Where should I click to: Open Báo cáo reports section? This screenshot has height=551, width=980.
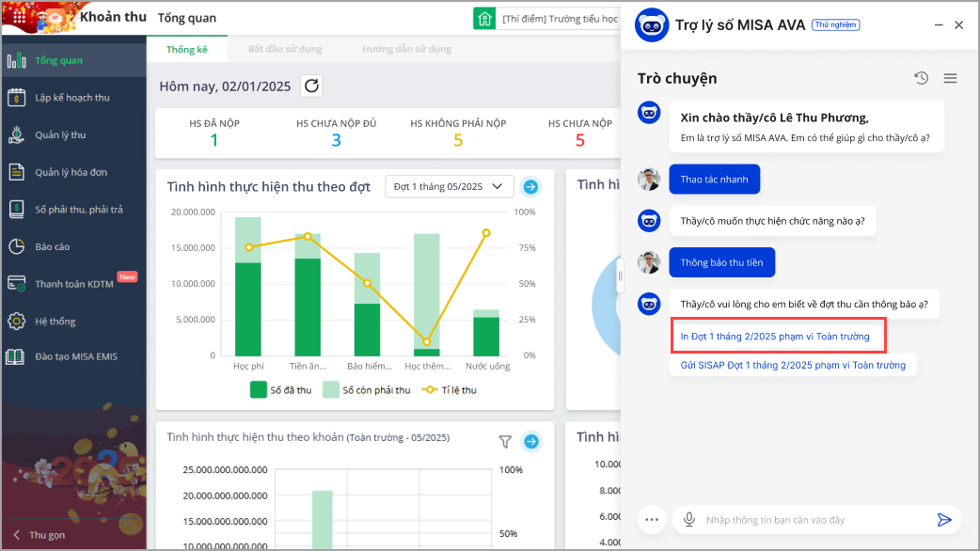[73, 246]
